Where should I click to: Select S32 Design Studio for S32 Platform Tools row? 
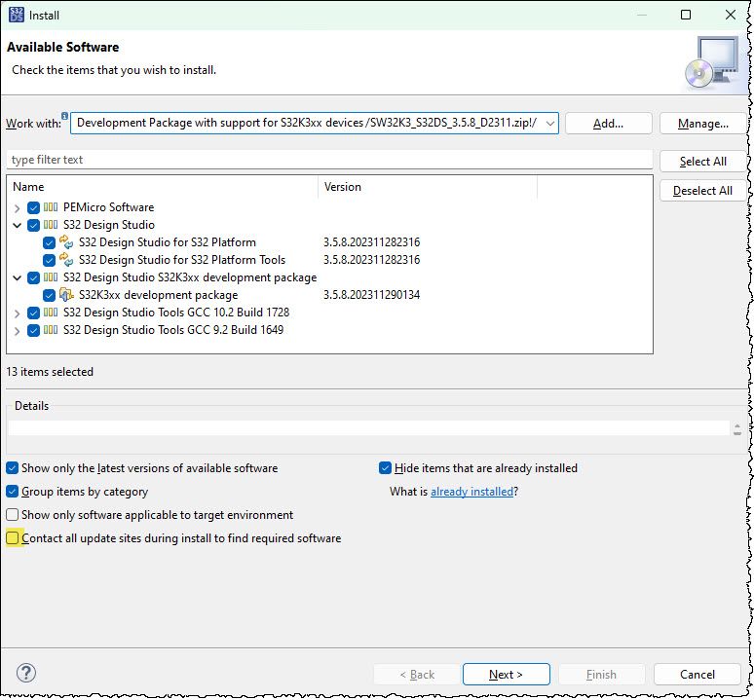(182, 260)
